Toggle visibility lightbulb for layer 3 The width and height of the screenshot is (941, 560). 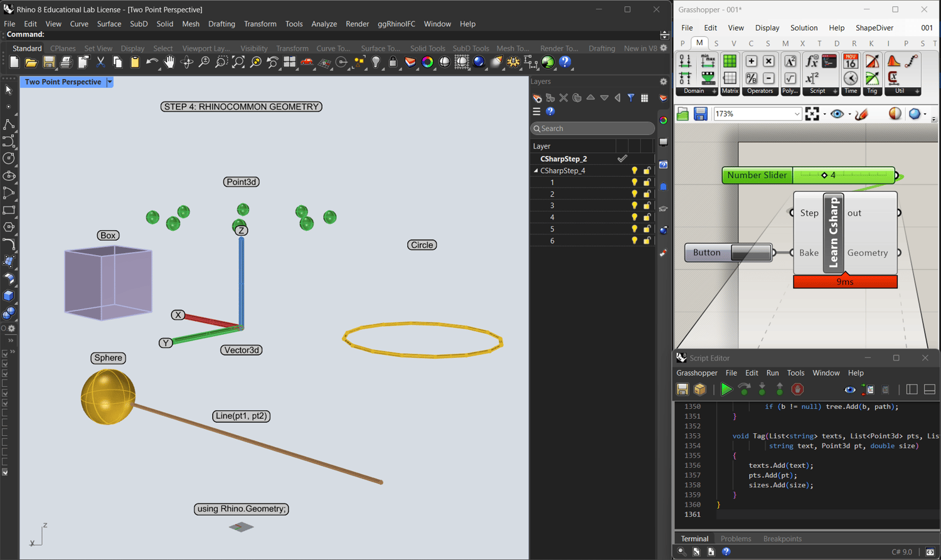click(634, 206)
